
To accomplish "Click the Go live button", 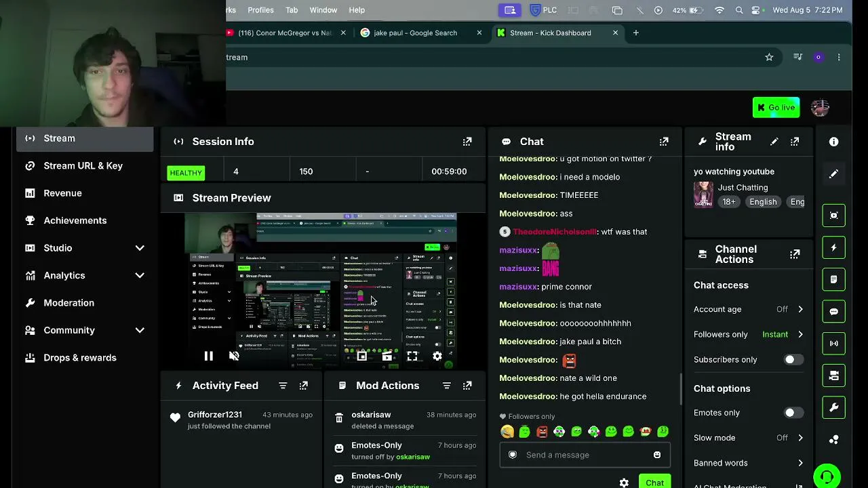I will tap(776, 108).
